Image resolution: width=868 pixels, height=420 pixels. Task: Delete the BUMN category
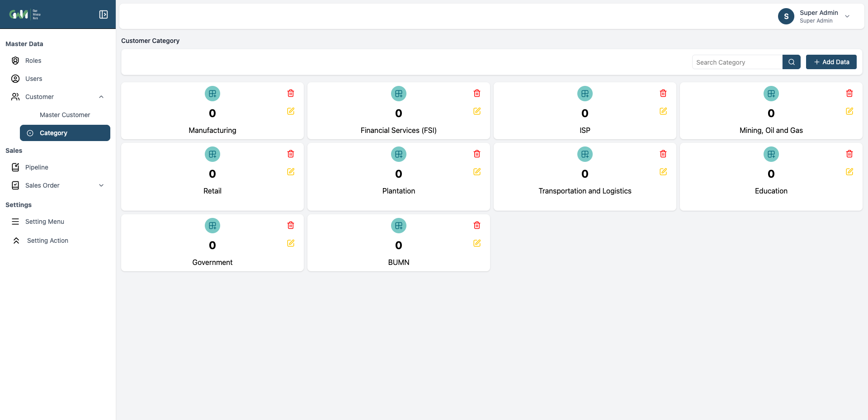click(477, 225)
